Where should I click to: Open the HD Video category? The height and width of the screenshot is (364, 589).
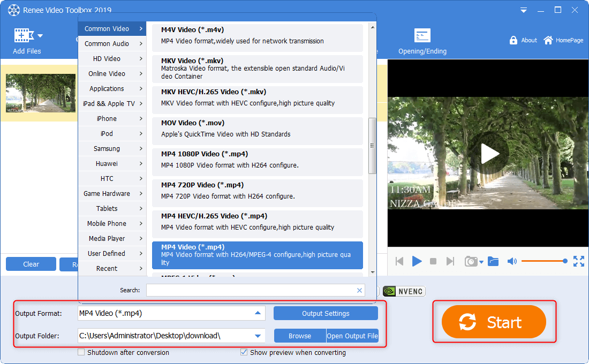[112, 58]
